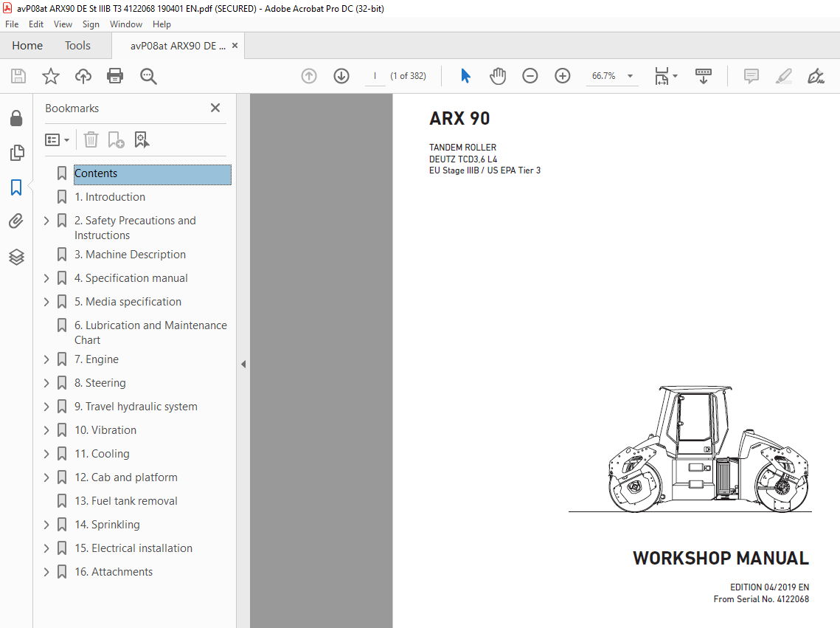840x628 pixels.
Task: Open the find text magnifier tool
Action: coord(148,76)
